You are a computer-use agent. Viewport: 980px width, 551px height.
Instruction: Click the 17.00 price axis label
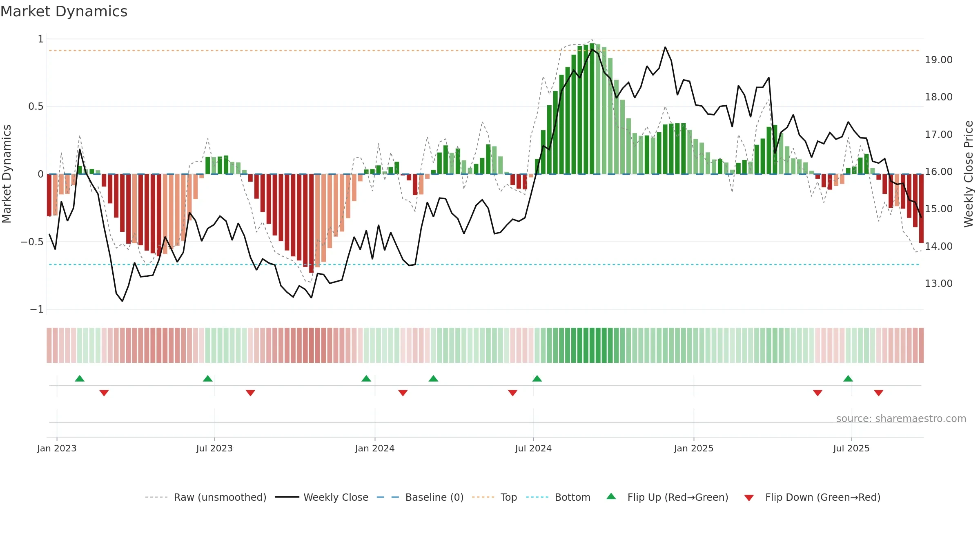(939, 135)
